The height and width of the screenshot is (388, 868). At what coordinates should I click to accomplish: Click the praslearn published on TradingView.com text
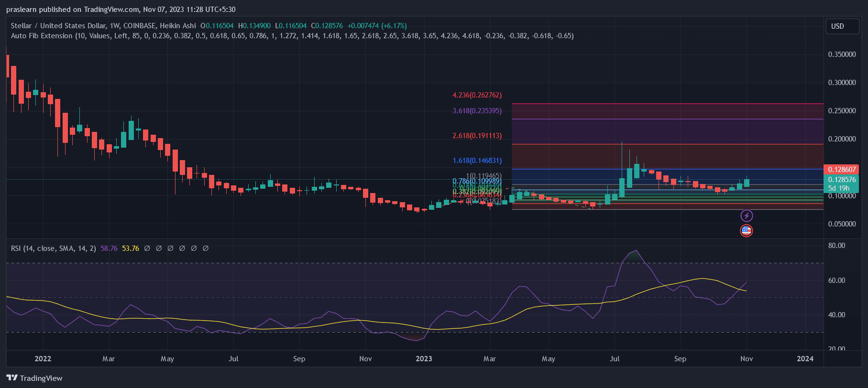121,10
